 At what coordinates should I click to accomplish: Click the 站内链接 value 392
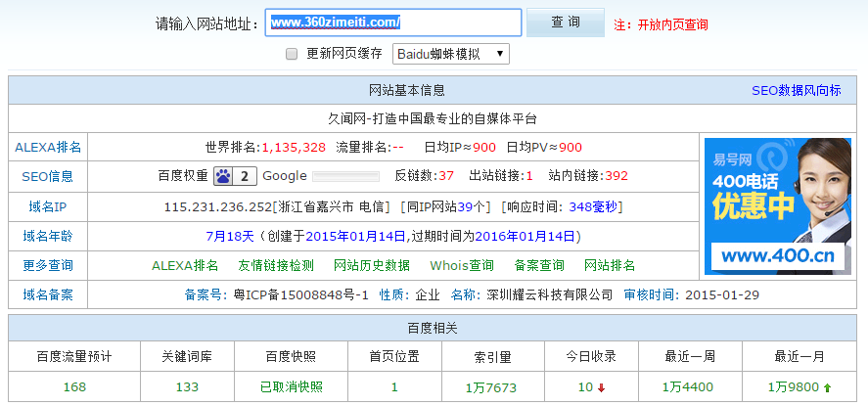click(617, 176)
